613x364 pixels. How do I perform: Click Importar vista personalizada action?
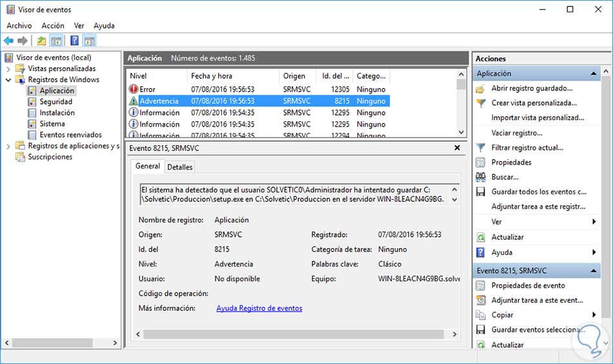(x=538, y=117)
